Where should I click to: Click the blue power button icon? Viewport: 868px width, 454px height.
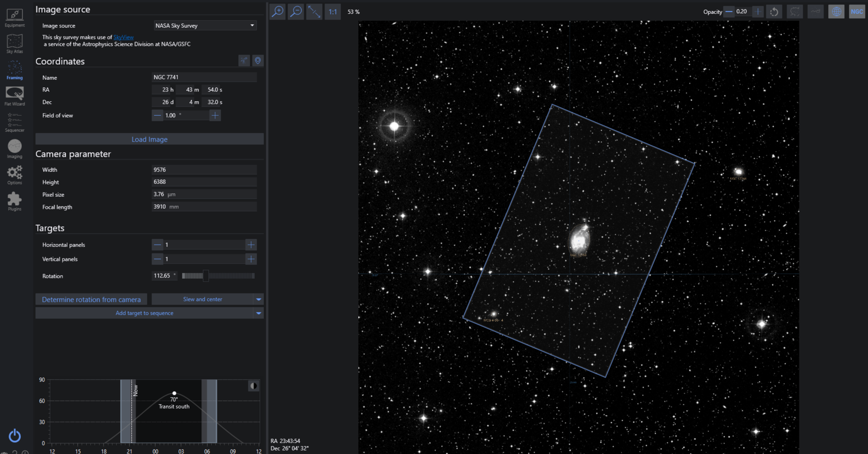(14, 436)
